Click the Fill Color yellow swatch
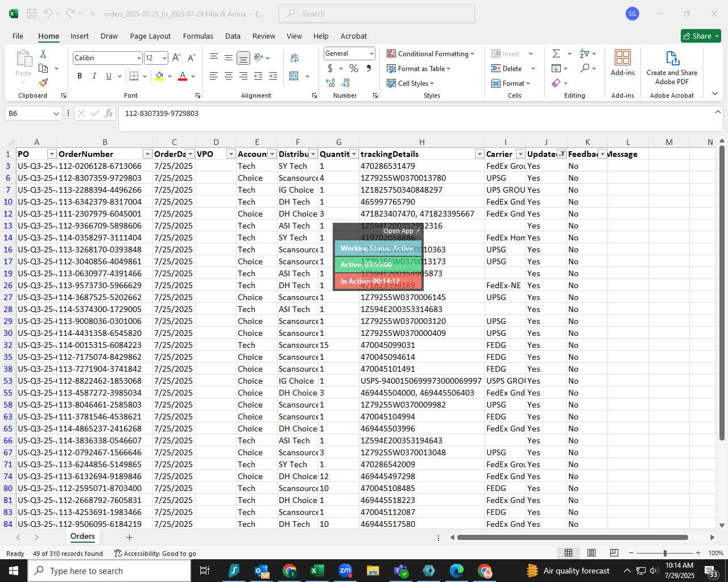 pos(159,76)
